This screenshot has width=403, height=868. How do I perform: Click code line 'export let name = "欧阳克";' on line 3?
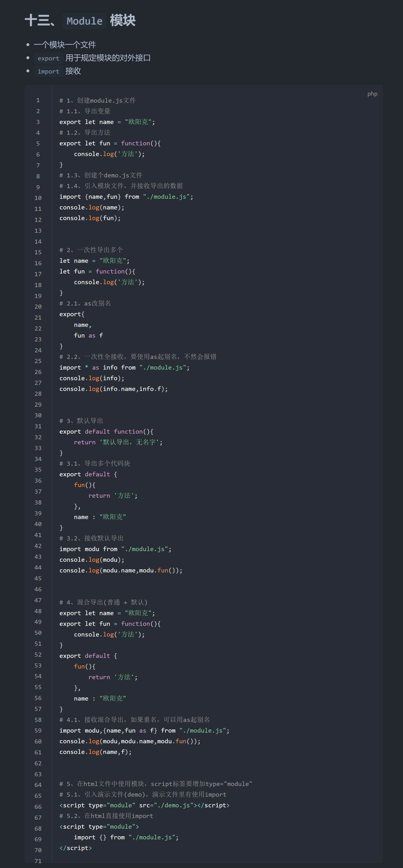pos(107,122)
